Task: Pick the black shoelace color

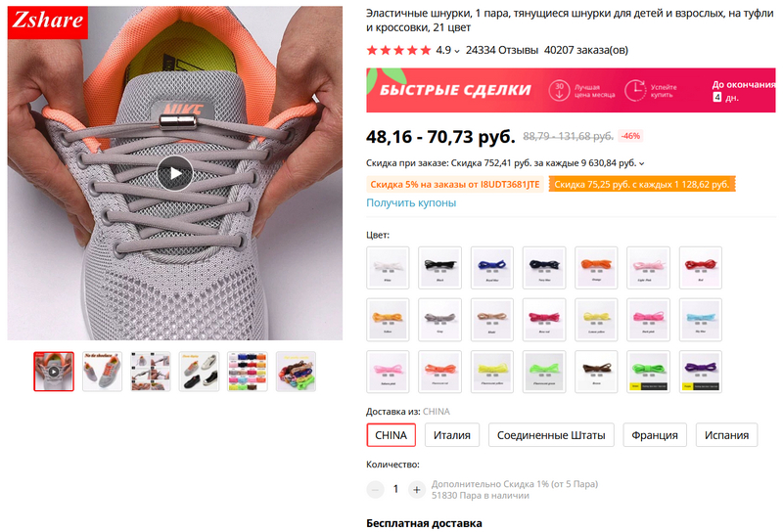Action: pyautogui.click(x=439, y=267)
